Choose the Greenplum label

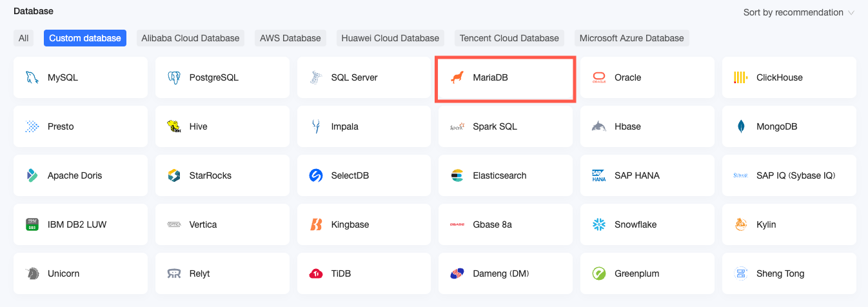pyautogui.click(x=637, y=273)
